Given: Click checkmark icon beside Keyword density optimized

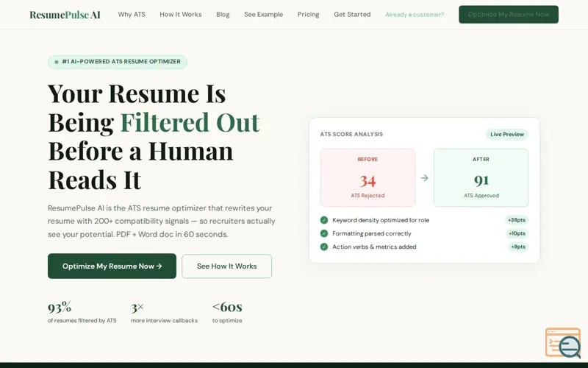Looking at the screenshot, I should click(x=324, y=220).
